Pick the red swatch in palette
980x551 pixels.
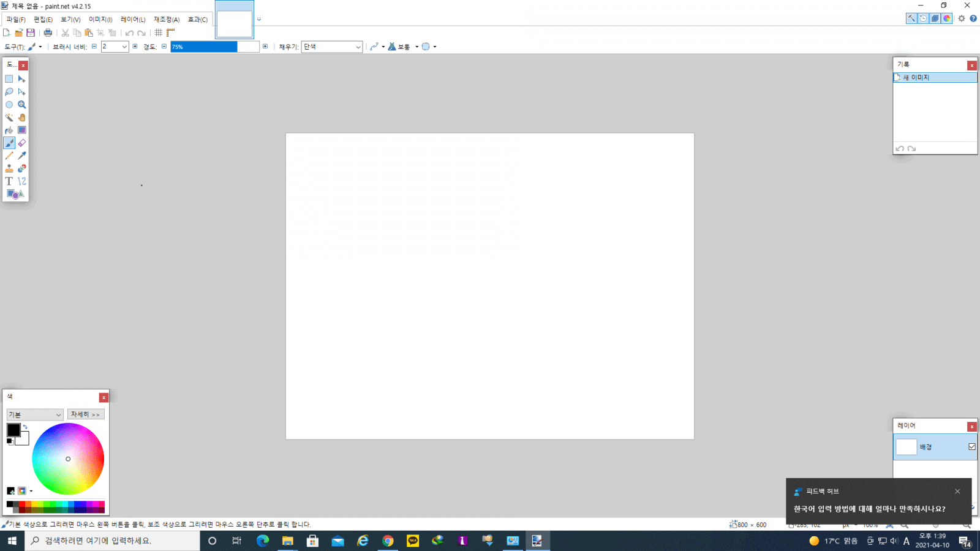pyautogui.click(x=22, y=504)
